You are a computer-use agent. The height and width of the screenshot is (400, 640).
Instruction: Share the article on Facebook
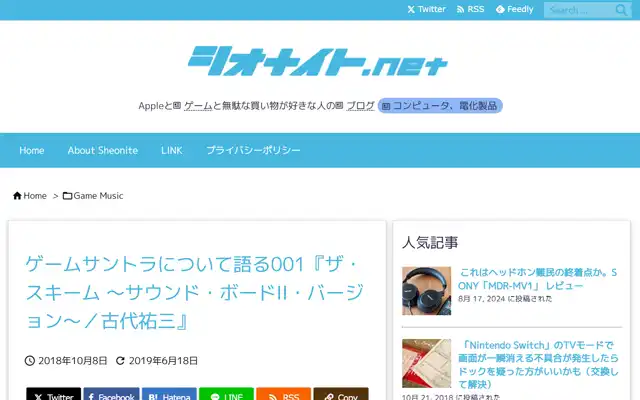click(111, 394)
